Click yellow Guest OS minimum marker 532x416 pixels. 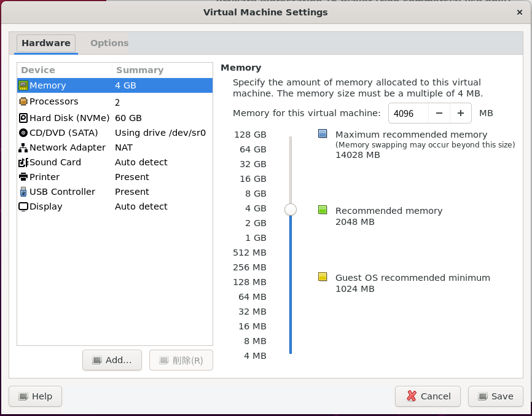(x=323, y=277)
